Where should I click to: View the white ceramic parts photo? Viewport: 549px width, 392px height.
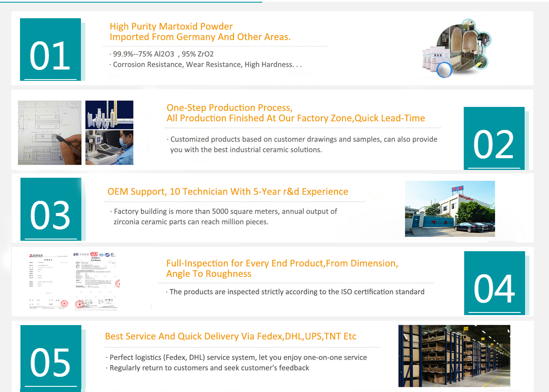point(109,115)
